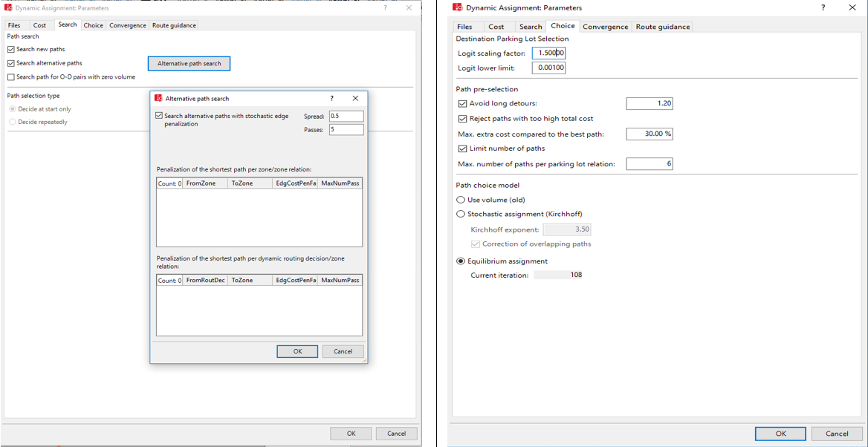Open Files tab in left Parameters window
The image size is (868, 447).
click(x=14, y=25)
